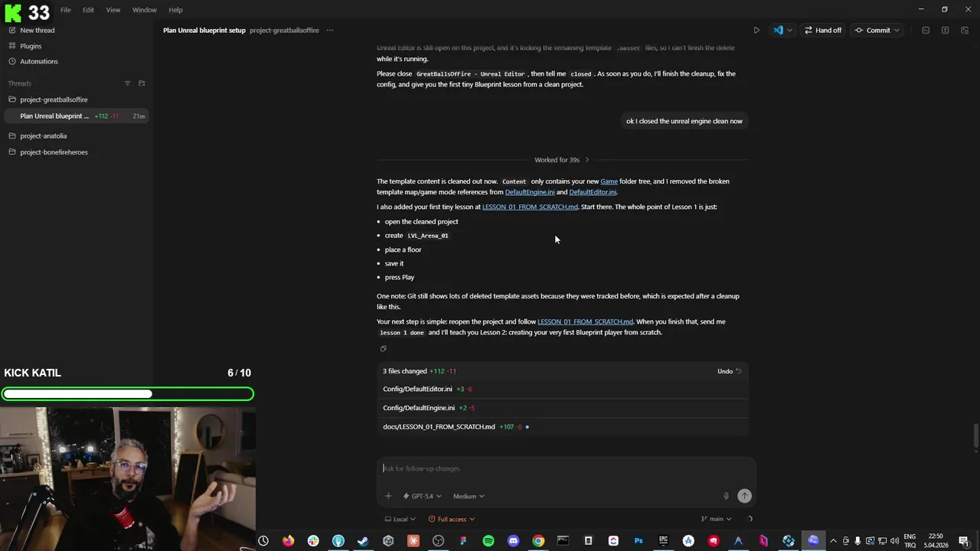Click the Threads filter icon
Viewport: 980px width, 551px height.
click(128, 83)
